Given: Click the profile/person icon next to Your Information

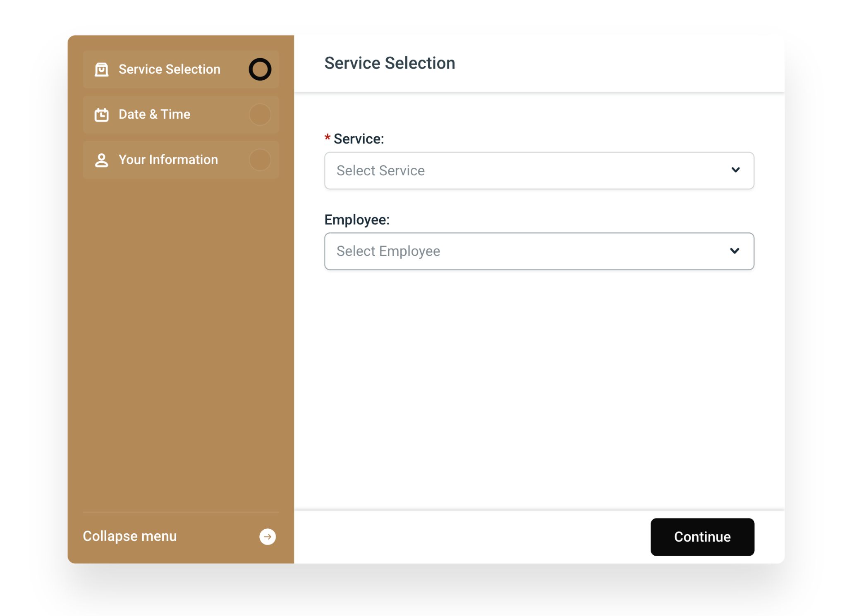Looking at the screenshot, I should pyautogui.click(x=102, y=160).
